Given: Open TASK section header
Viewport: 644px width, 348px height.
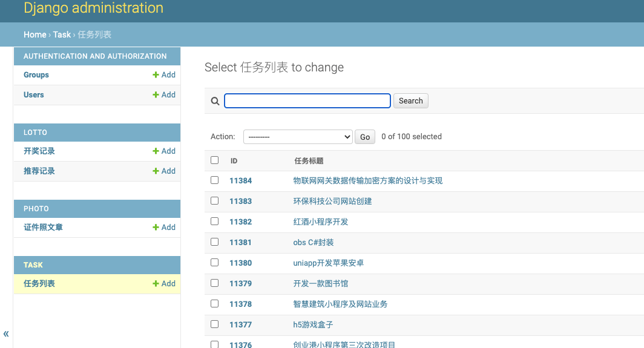Looking at the screenshot, I should click(33, 265).
